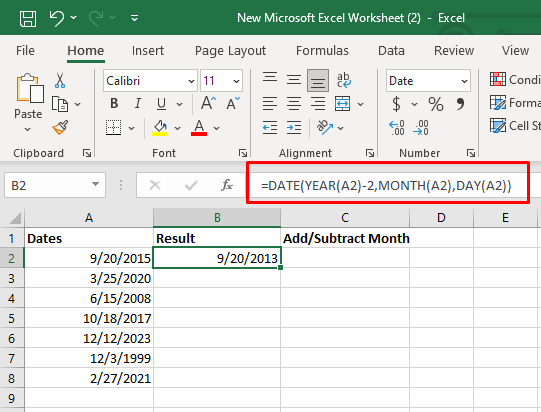Image resolution: width=541 pixels, height=412 pixels.
Task: Click Accounting Number Format dollar icon
Action: pyautogui.click(x=396, y=104)
